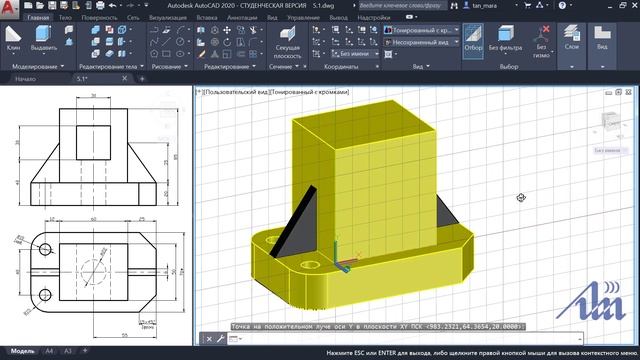Switch to the Поверхность ribbon tab

[99, 18]
